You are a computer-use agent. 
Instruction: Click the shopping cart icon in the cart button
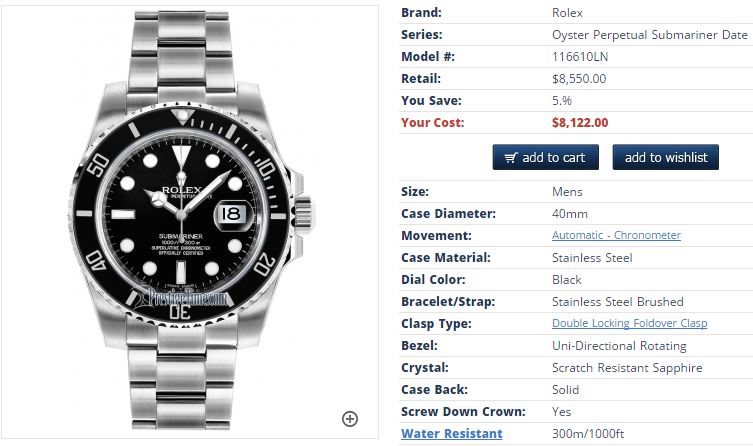tap(511, 158)
